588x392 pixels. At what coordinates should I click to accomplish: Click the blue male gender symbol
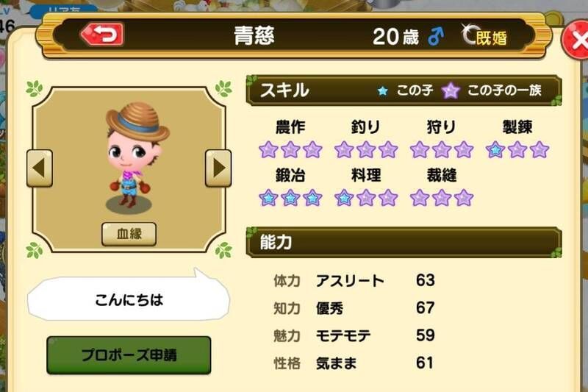(x=436, y=36)
